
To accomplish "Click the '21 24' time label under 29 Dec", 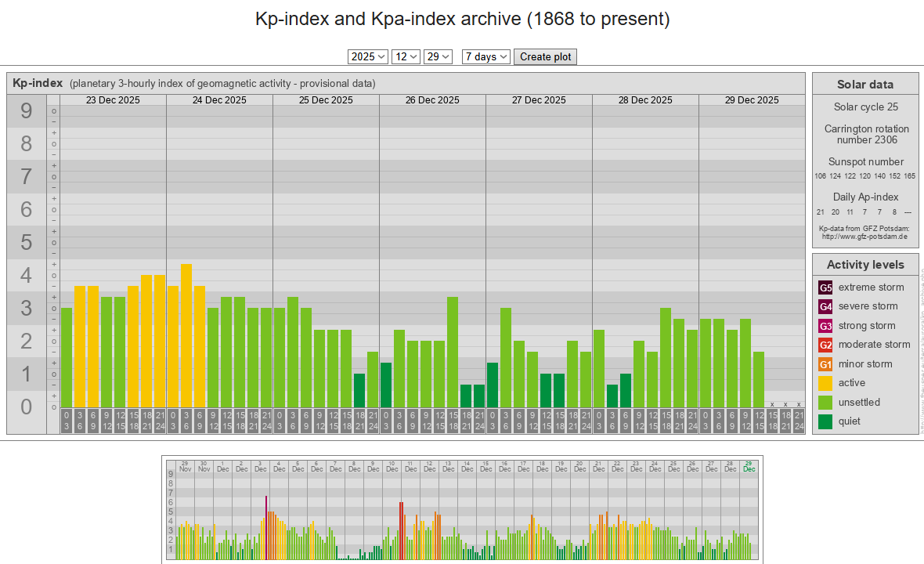I will pos(799,421).
